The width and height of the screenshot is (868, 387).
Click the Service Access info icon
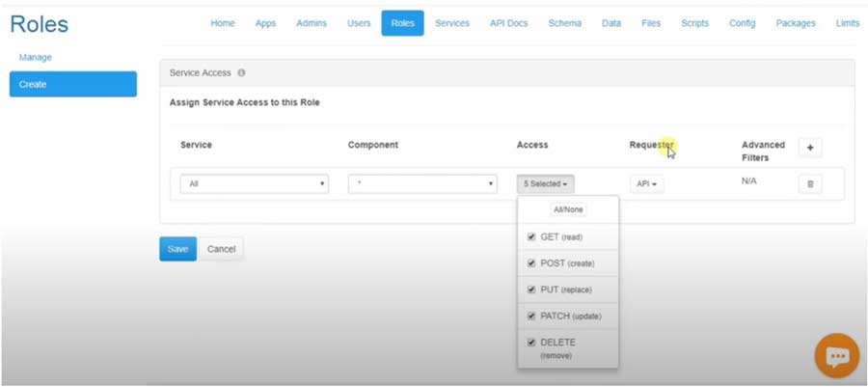click(241, 72)
